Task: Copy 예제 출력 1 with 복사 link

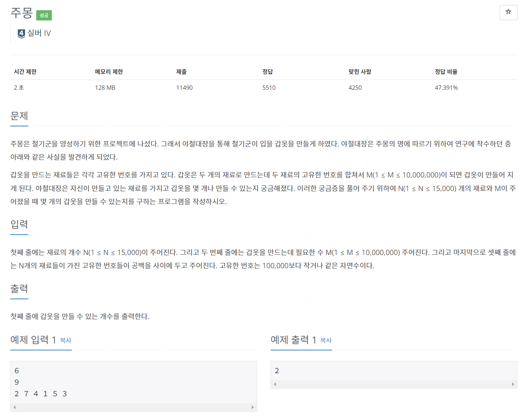Action: coord(326,340)
